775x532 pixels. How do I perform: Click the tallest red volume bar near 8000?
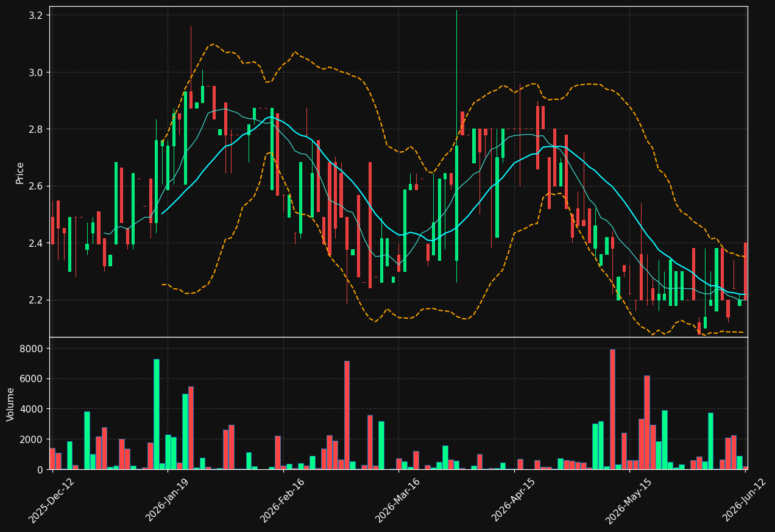pyautogui.click(x=612, y=409)
